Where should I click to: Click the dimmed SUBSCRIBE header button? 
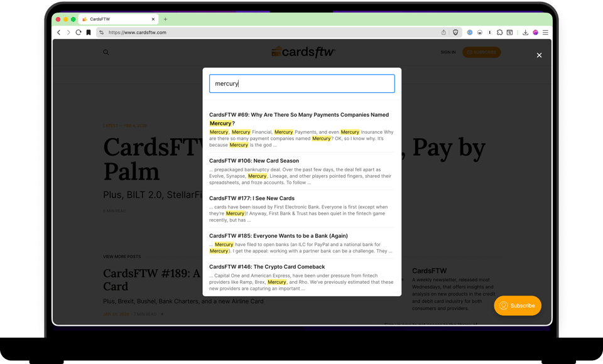(482, 52)
